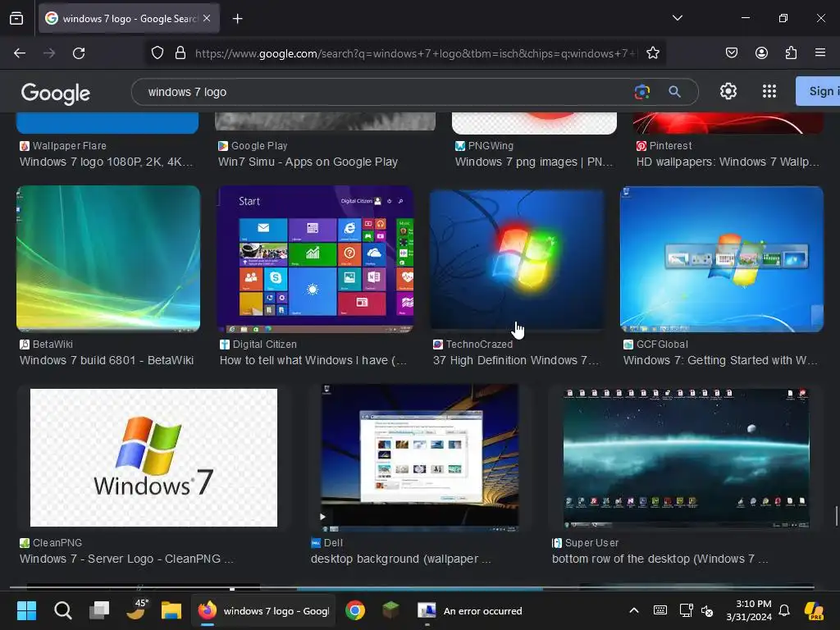The height and width of the screenshot is (630, 840).
Task: Open the Firefox account icon
Action: (761, 53)
